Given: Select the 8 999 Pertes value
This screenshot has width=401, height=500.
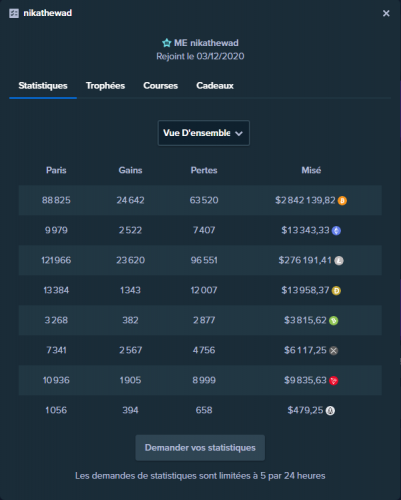Looking at the screenshot, I should pyautogui.click(x=204, y=380).
